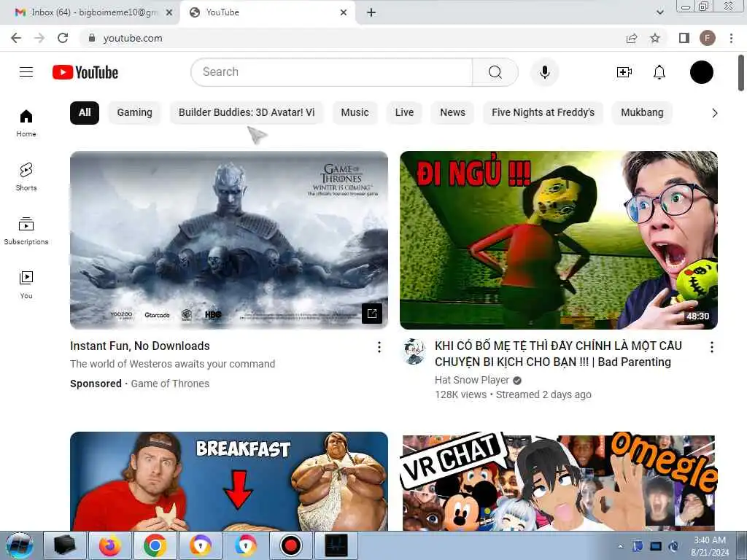The height and width of the screenshot is (560, 747).
Task: Click the Bad Parenting video title
Action: pyautogui.click(x=558, y=354)
